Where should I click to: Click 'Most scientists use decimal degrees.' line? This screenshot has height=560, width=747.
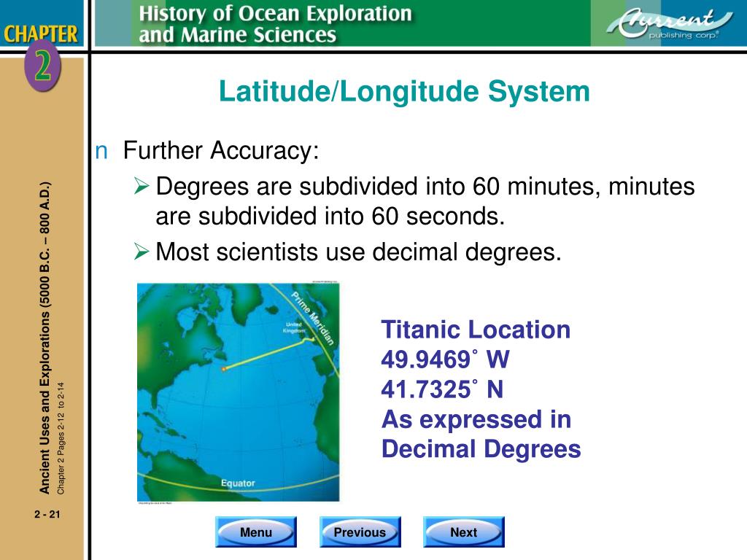pos(358,252)
